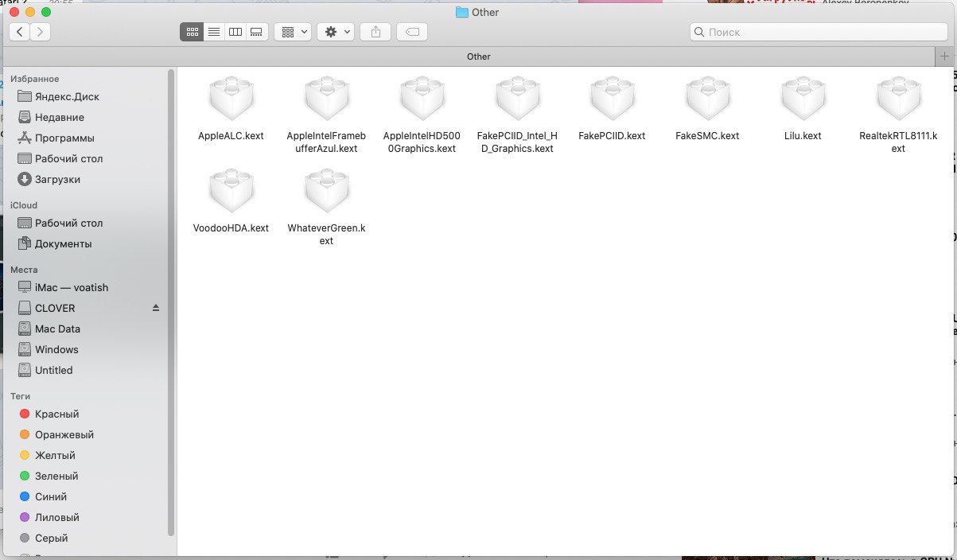Open the gear action menu
957x560 pixels.
click(336, 32)
